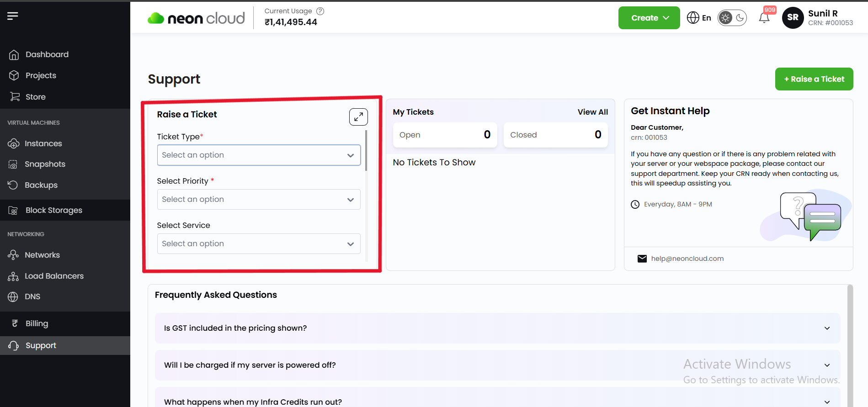Viewport: 868px width, 407px height.
Task: Click the Raise a Ticket form scrollbar
Action: pyautogui.click(x=366, y=151)
